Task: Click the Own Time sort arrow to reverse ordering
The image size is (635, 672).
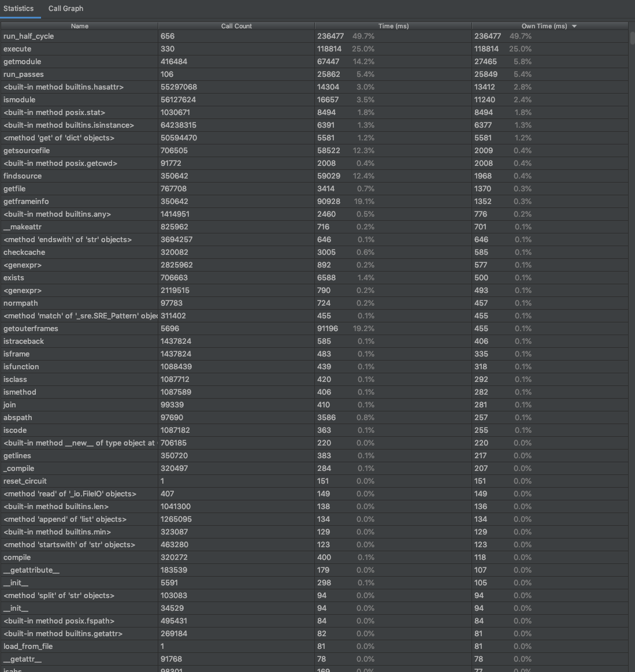Action: 574,26
